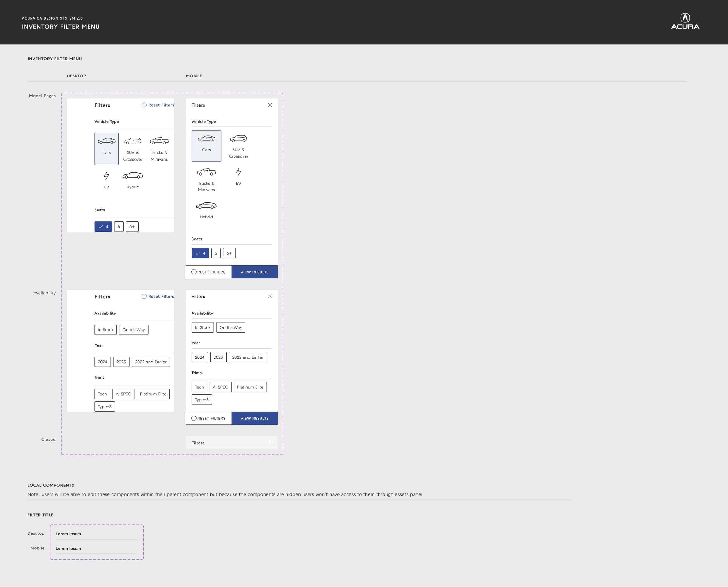Choose the Hybrid car in the desktop filter
728x587 pixels.
[133, 180]
